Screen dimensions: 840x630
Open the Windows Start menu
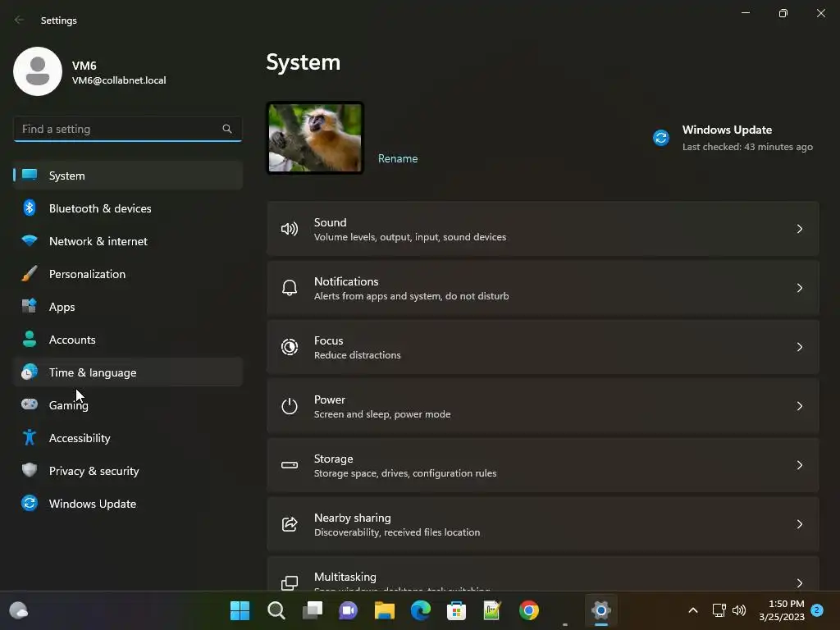(x=240, y=610)
